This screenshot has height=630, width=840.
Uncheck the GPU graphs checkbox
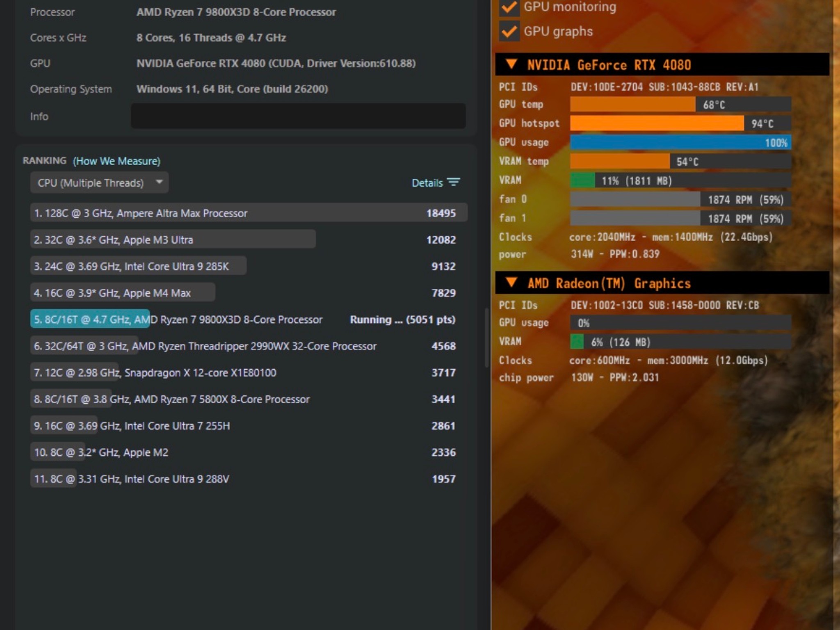509,32
